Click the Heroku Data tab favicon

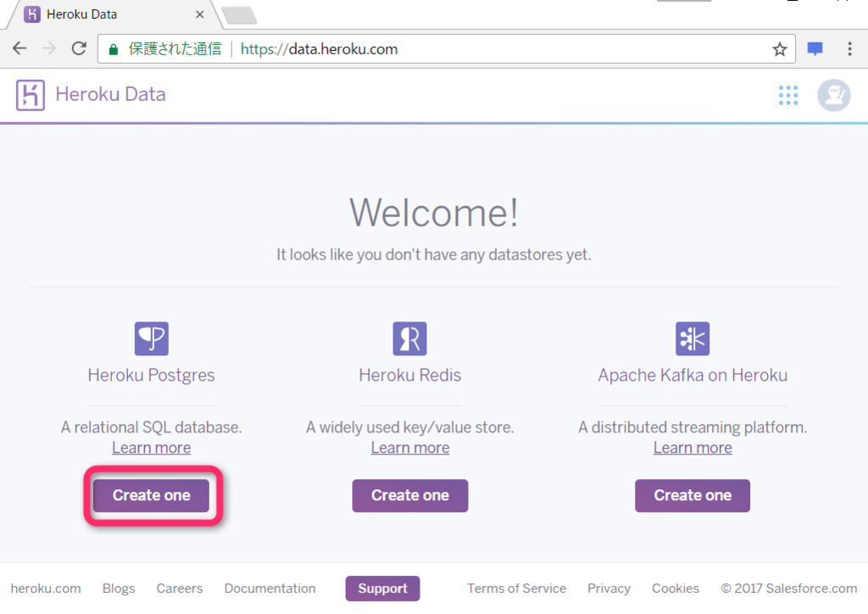tap(32, 14)
